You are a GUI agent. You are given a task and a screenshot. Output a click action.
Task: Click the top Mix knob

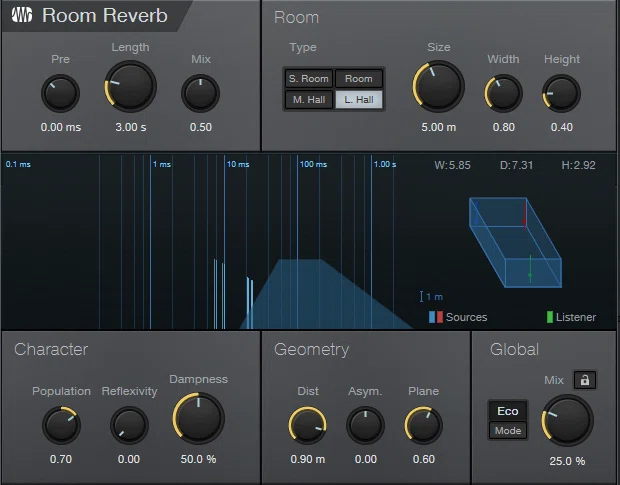click(200, 94)
